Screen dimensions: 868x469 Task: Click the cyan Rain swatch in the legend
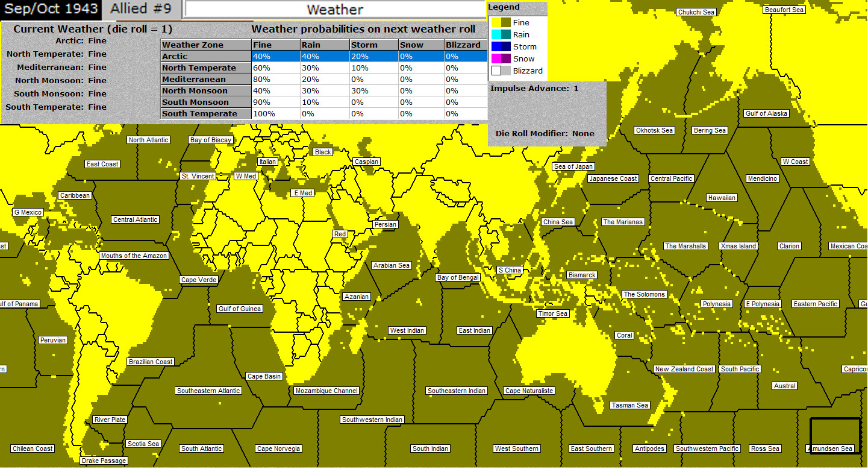coord(496,34)
